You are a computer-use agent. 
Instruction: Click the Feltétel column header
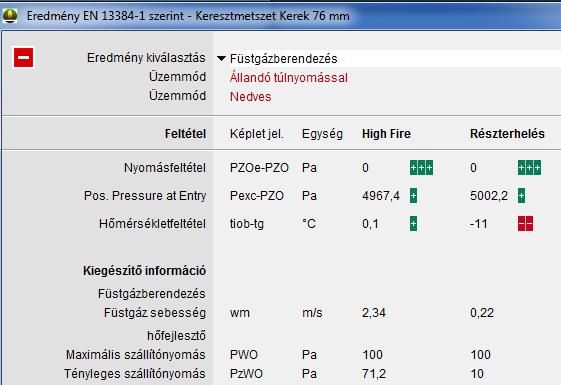tap(185, 134)
